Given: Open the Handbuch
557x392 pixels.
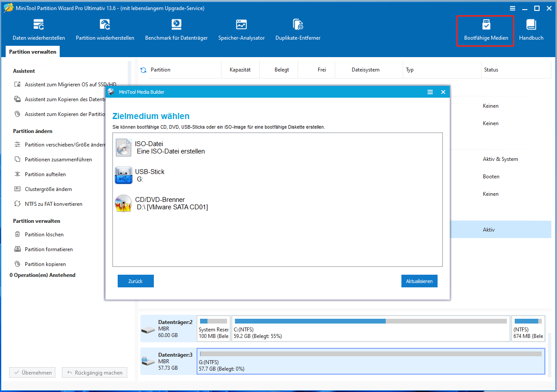Looking at the screenshot, I should point(531,30).
